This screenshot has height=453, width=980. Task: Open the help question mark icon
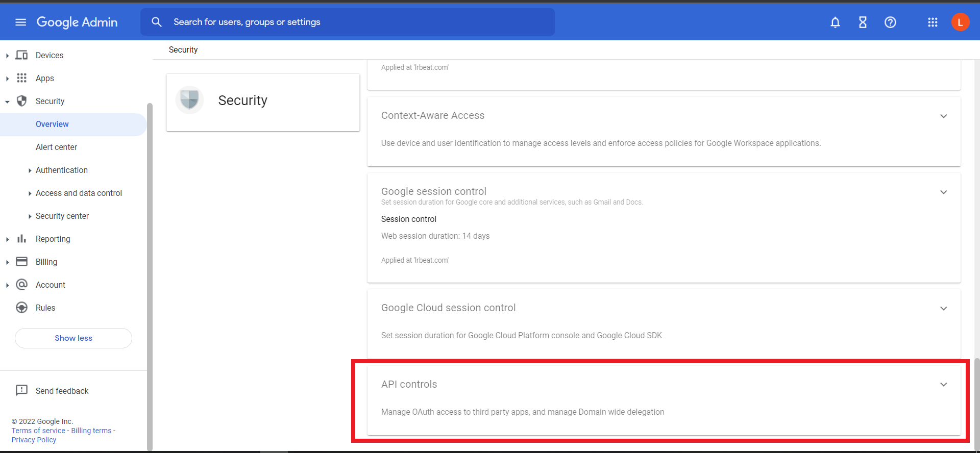tap(890, 22)
